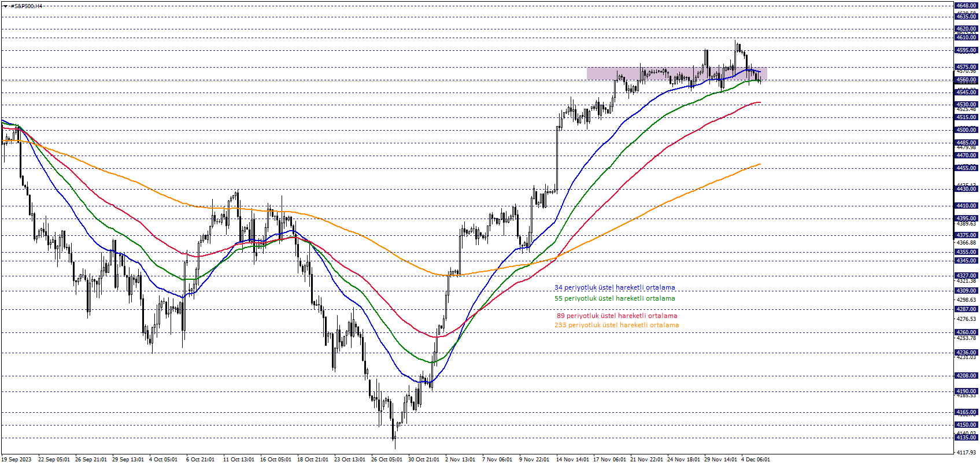Click the 4470.00 price level label

tap(966, 156)
